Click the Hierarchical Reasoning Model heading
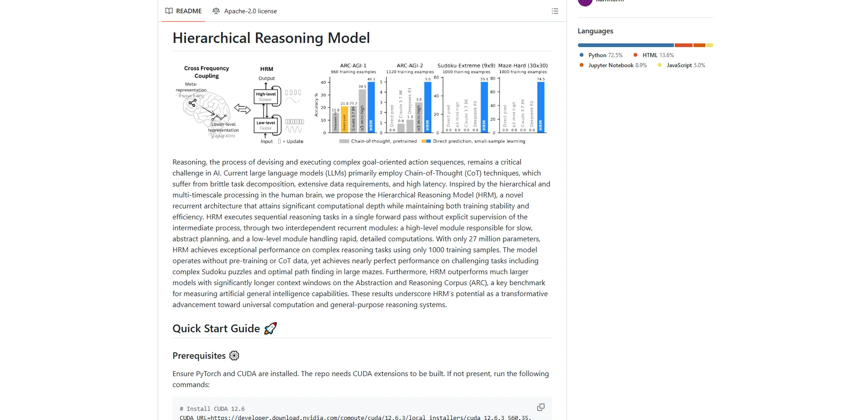Viewport: 868px width, 420px height. click(x=271, y=38)
